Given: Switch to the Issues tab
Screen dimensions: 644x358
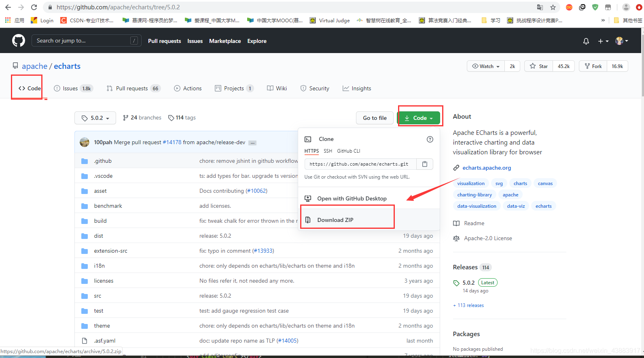Looking at the screenshot, I should click(x=73, y=88).
